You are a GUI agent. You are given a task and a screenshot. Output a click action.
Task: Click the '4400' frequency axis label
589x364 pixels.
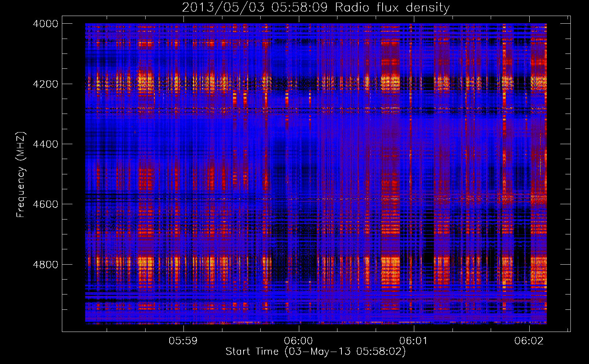pos(46,144)
